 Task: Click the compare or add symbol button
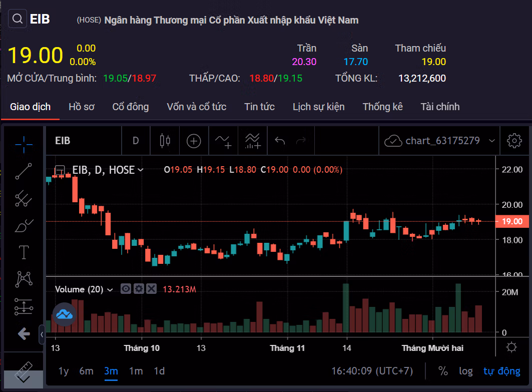194,141
